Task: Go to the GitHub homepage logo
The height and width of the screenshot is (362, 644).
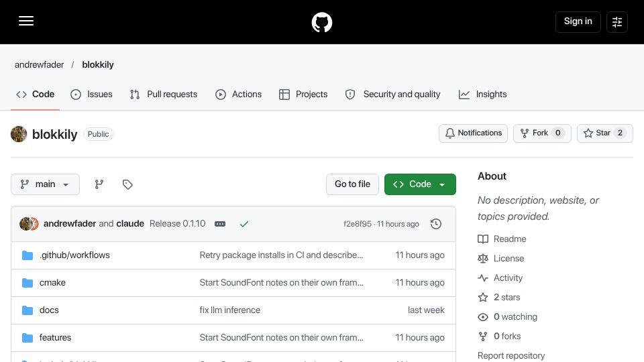Action: [x=321, y=22]
